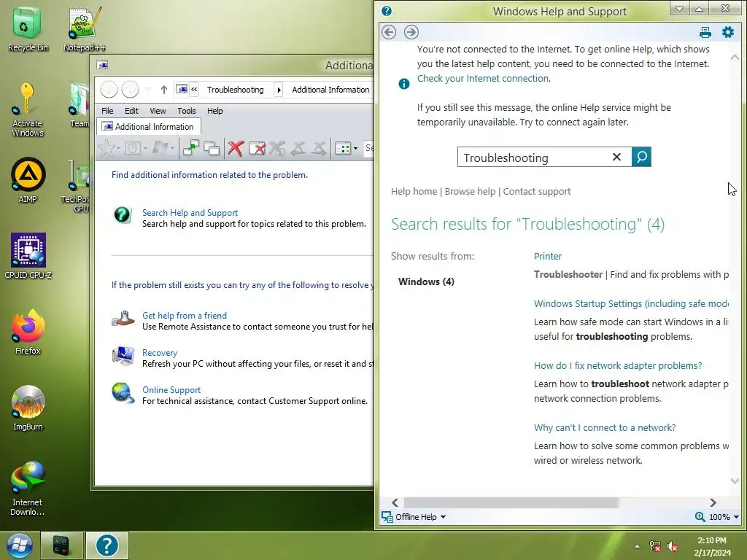Click the red X close tab toolbar icon
This screenshot has width=747, height=560.
236,148
